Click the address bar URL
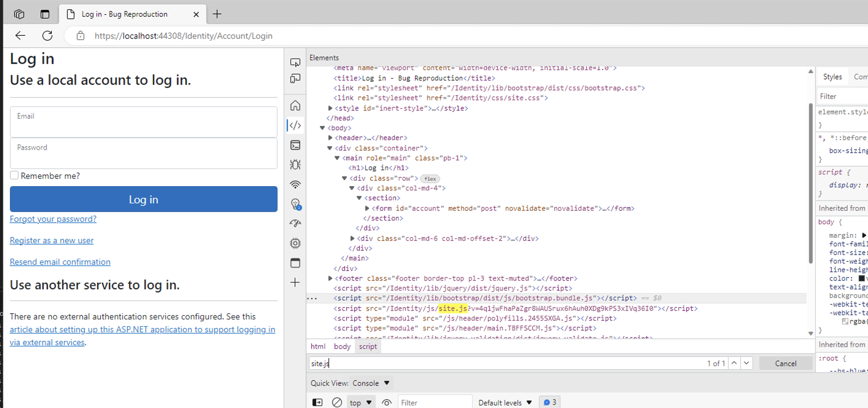Screen dimensions: 868x408 (x=183, y=36)
